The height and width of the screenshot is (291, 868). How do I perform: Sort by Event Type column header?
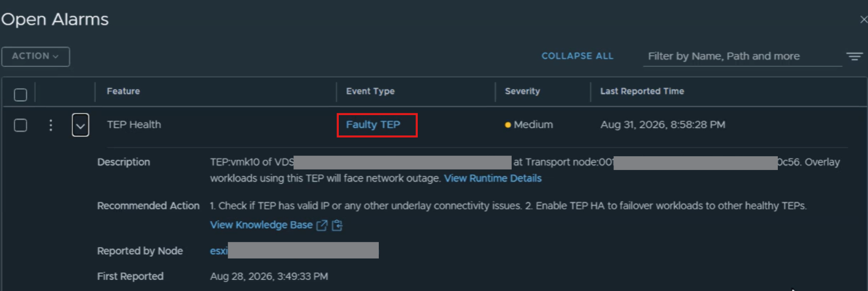coord(370,91)
